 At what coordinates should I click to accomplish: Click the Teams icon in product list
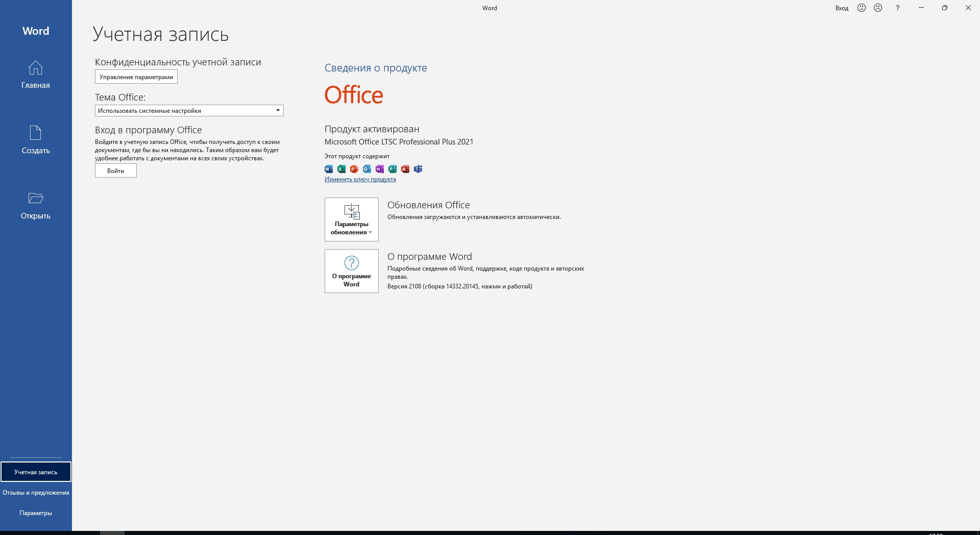(418, 169)
